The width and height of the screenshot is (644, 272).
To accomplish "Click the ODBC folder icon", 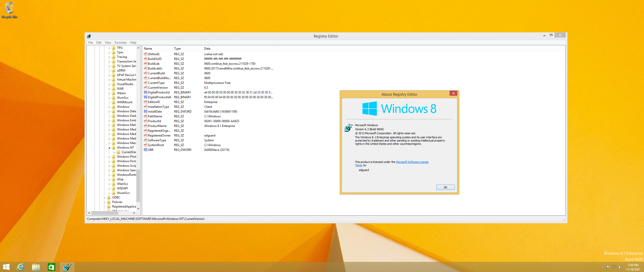I will point(109,197).
